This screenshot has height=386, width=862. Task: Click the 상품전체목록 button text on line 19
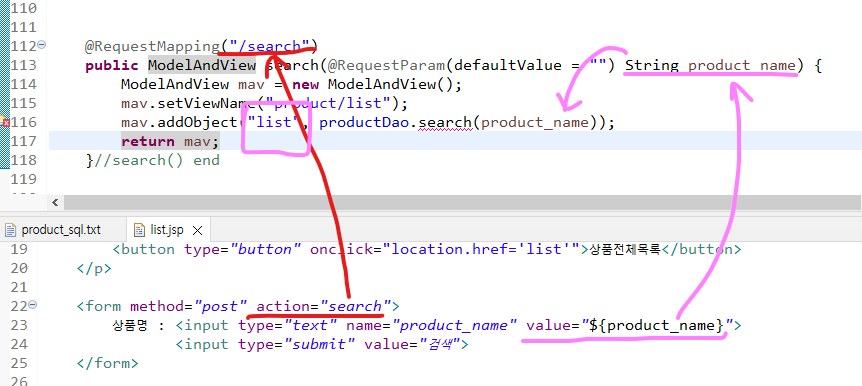(x=625, y=249)
